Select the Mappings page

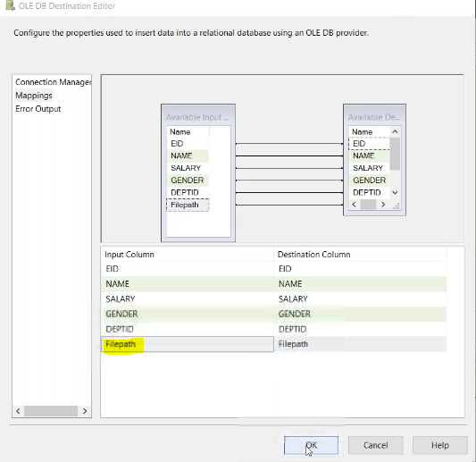point(34,96)
